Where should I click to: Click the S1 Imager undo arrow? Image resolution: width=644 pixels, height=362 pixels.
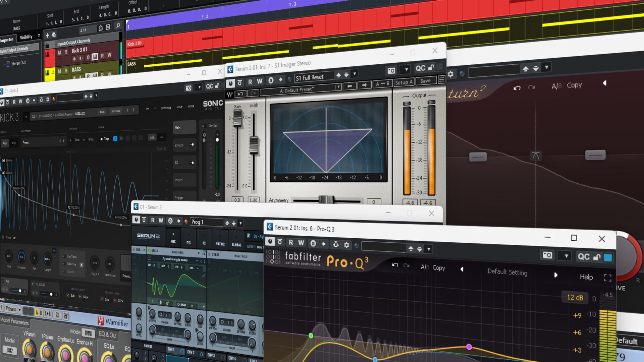tap(240, 94)
